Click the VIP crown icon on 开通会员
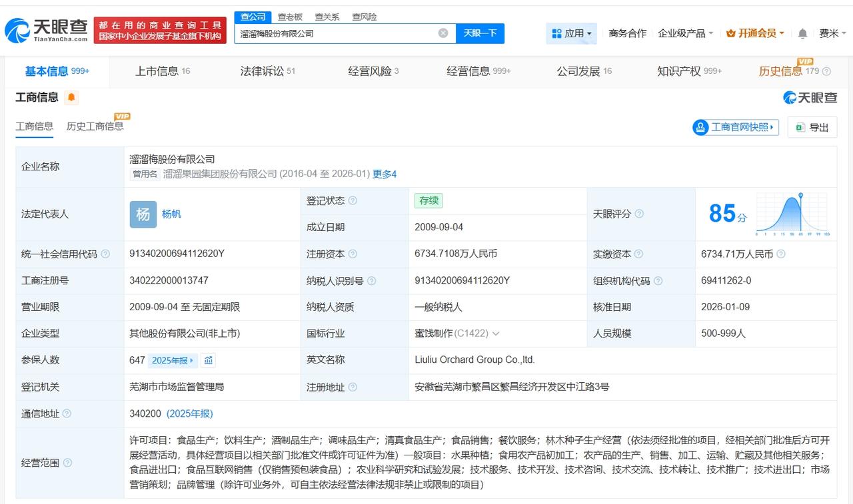 click(731, 33)
